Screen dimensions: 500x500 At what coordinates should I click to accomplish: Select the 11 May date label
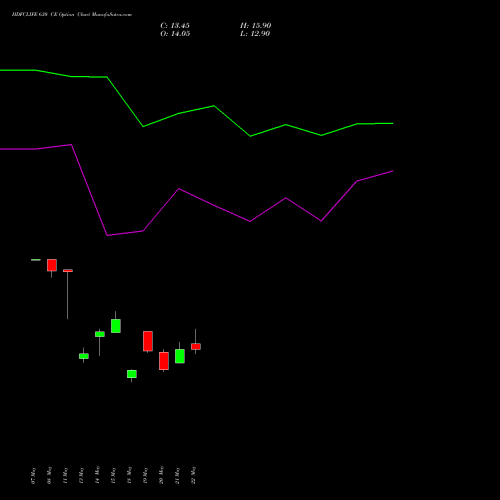tap(65, 476)
